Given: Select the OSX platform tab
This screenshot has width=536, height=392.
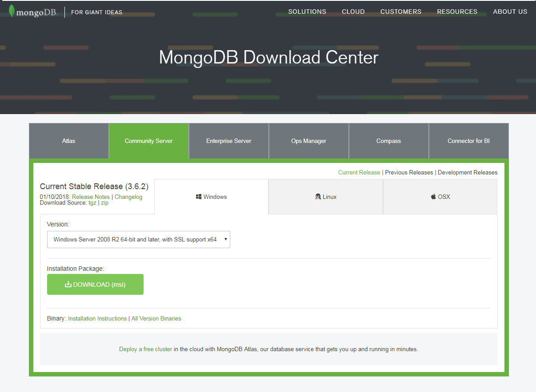Looking at the screenshot, I should tap(440, 197).
